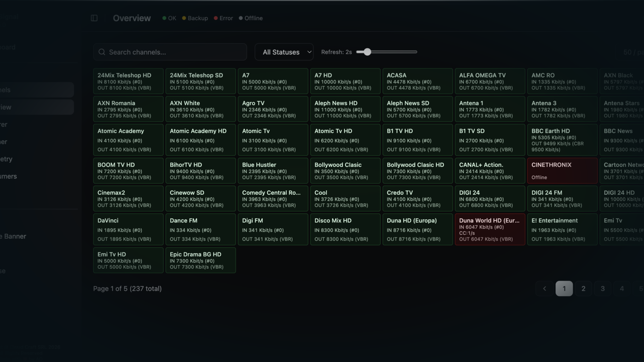Go to page 2 of channels
644x362 pixels.
click(x=583, y=288)
